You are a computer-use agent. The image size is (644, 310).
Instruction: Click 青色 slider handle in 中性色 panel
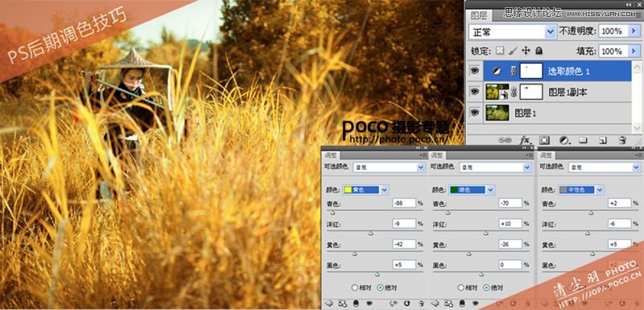point(591,213)
